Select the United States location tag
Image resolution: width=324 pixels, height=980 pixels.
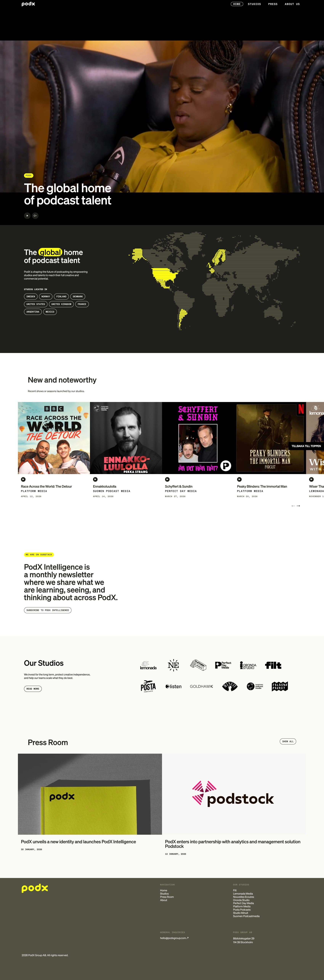[x=36, y=304]
